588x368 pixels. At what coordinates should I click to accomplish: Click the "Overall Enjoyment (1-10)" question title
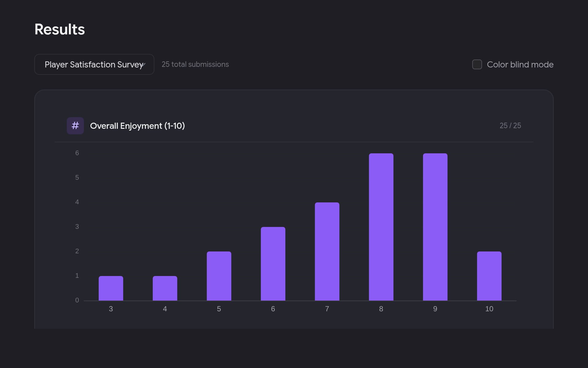pos(138,126)
